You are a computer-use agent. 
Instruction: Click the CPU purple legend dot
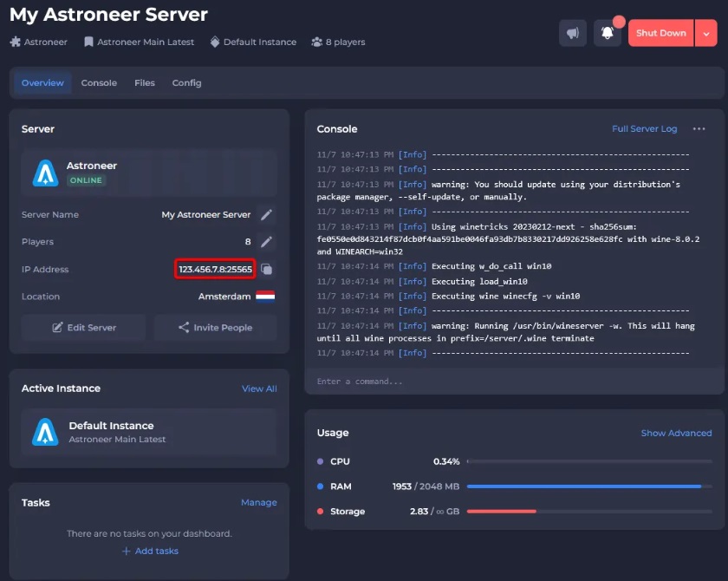click(x=320, y=461)
